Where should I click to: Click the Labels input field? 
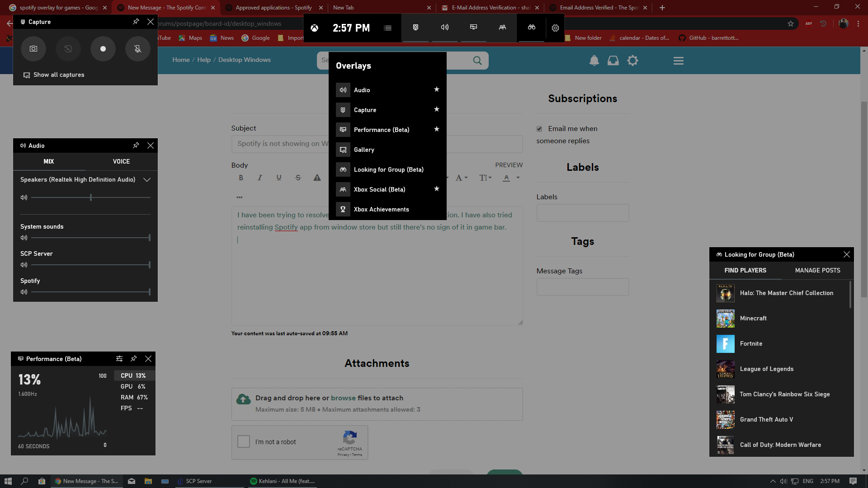coord(582,213)
